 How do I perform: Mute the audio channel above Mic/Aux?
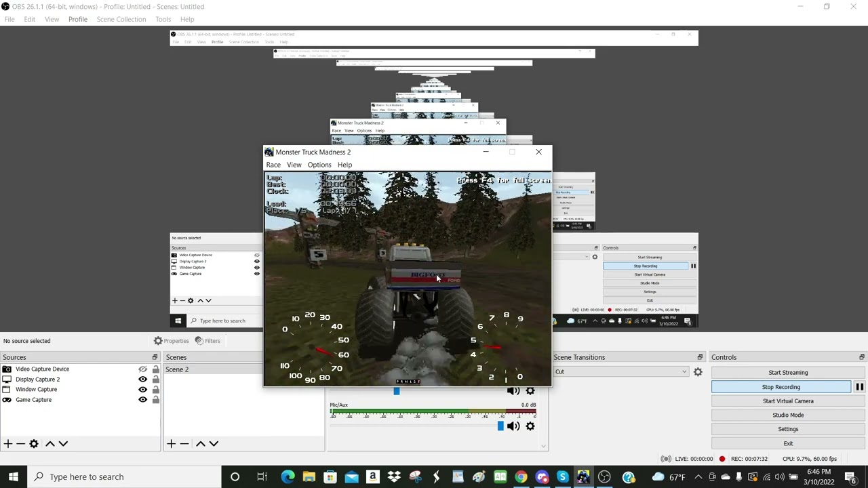513,391
